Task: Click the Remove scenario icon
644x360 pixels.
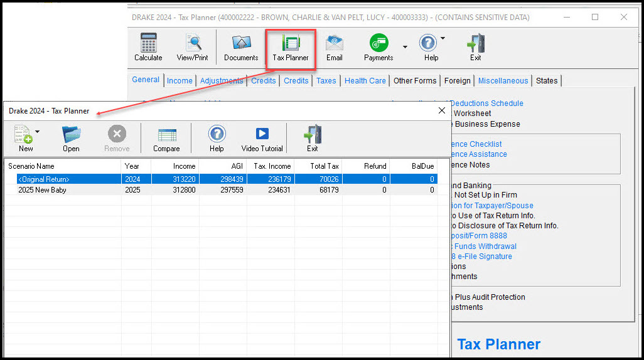Action: 117,134
